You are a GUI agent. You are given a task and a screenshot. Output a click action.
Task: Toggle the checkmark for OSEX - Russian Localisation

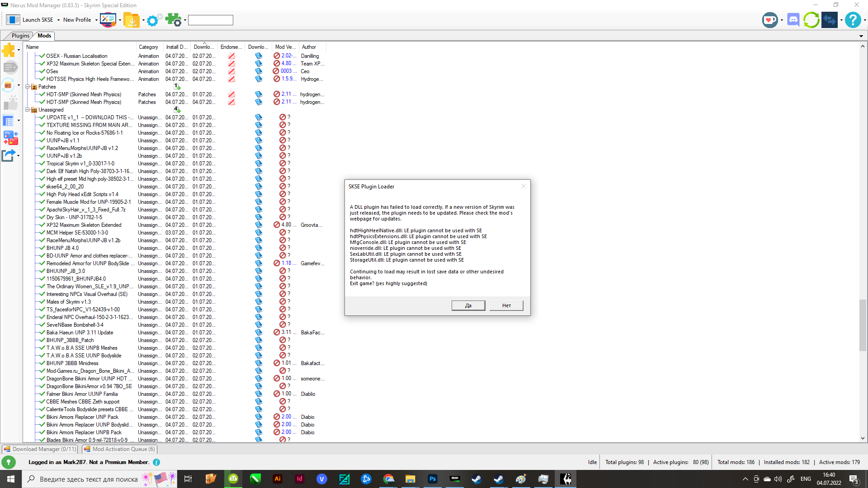pos(42,56)
